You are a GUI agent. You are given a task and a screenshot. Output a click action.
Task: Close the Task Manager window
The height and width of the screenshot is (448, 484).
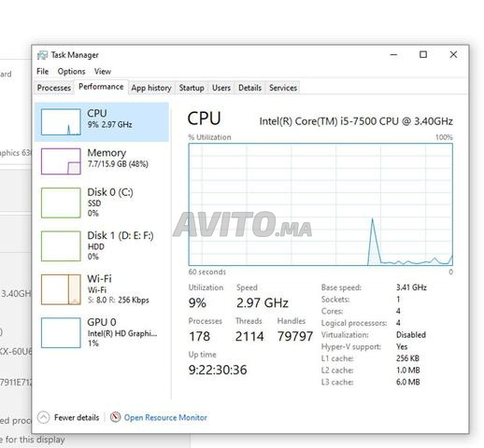pos(453,55)
